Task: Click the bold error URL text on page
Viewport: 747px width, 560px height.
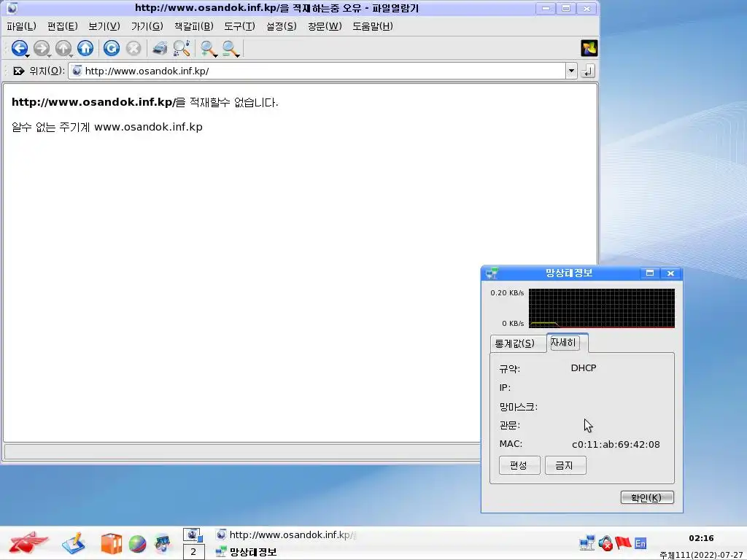Action: coord(93,102)
